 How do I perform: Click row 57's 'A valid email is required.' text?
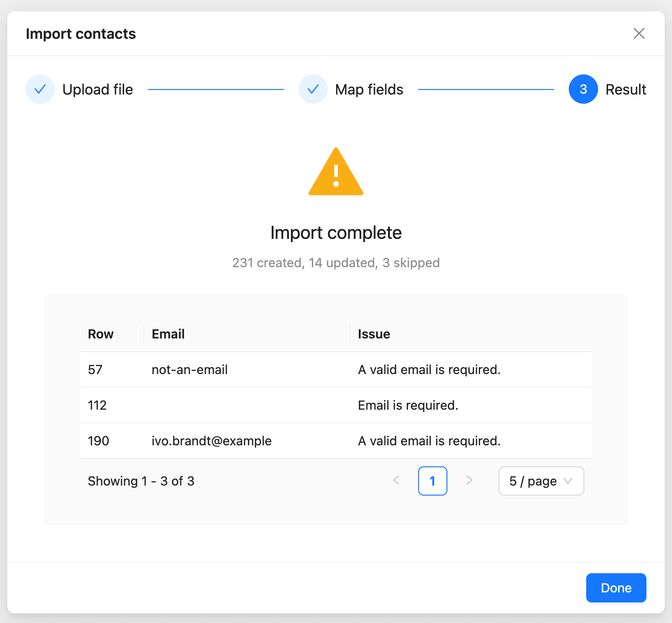point(429,370)
